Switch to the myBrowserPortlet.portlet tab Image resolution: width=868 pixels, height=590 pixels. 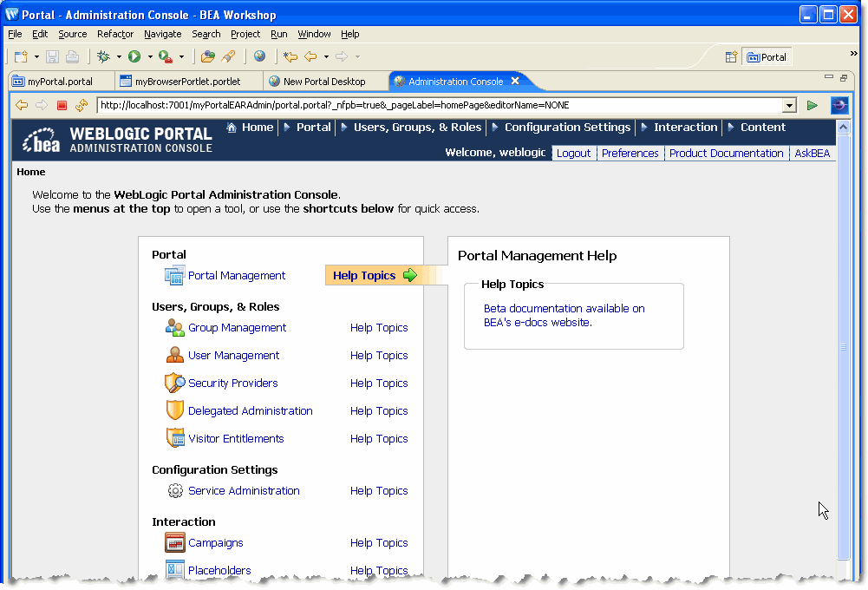187,82
